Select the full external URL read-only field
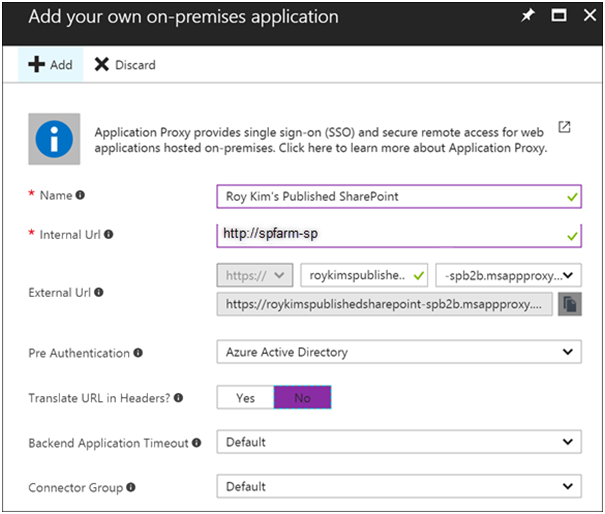The image size is (605, 514). coord(384,304)
